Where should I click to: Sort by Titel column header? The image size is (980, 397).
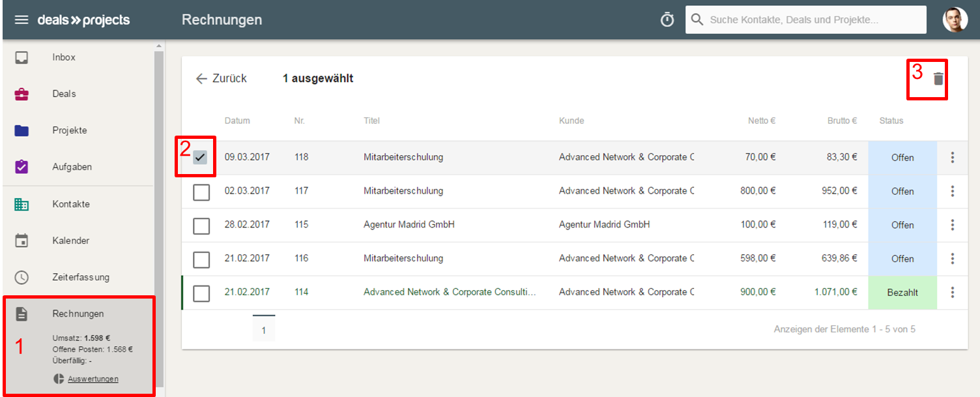click(x=371, y=121)
